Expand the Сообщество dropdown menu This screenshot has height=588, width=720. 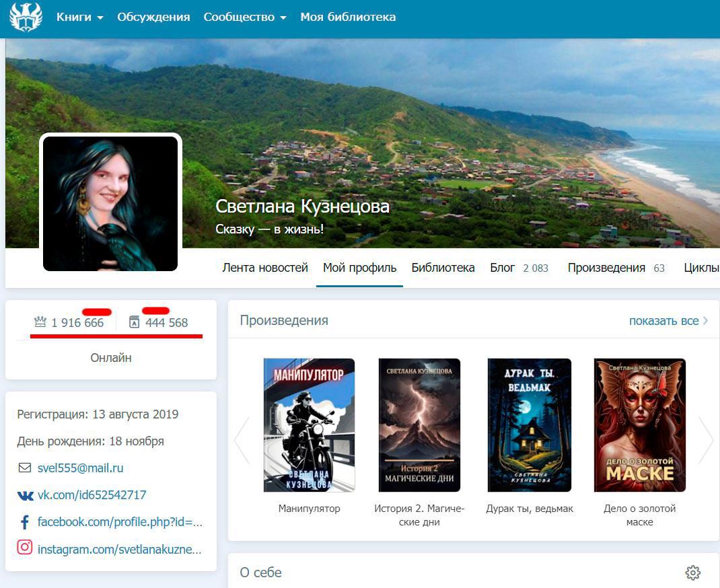tap(245, 17)
